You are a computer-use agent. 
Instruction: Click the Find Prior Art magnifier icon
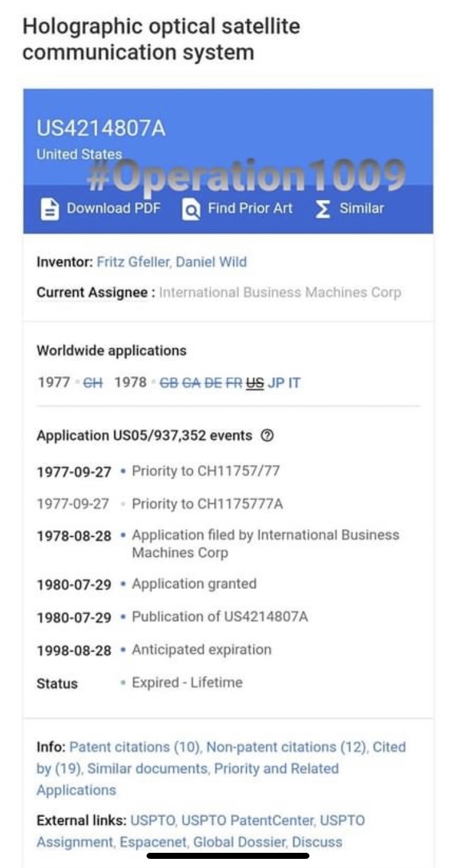191,209
